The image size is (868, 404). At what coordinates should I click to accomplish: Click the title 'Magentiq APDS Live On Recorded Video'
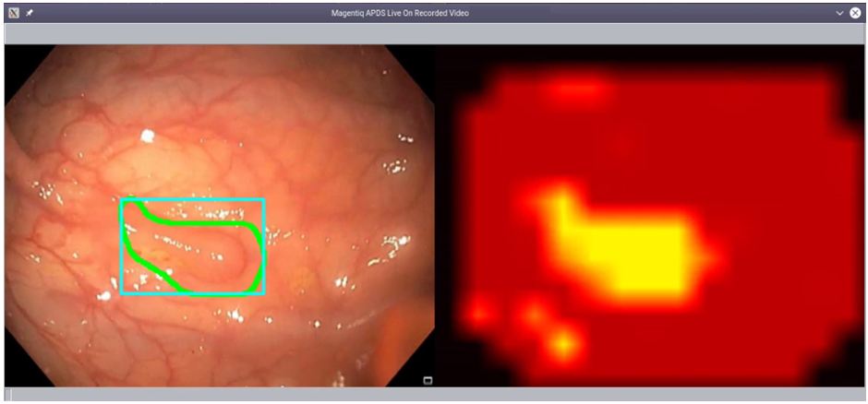[400, 13]
